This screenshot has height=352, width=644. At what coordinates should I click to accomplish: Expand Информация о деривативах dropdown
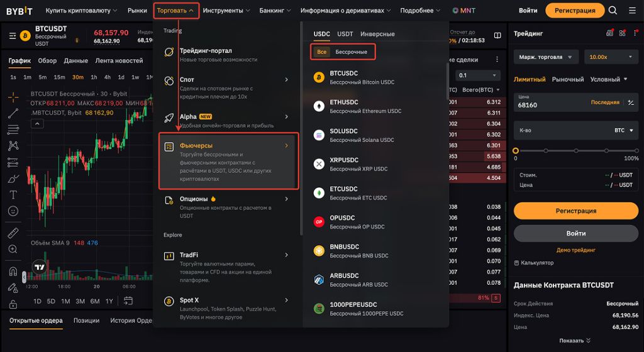[x=345, y=10]
